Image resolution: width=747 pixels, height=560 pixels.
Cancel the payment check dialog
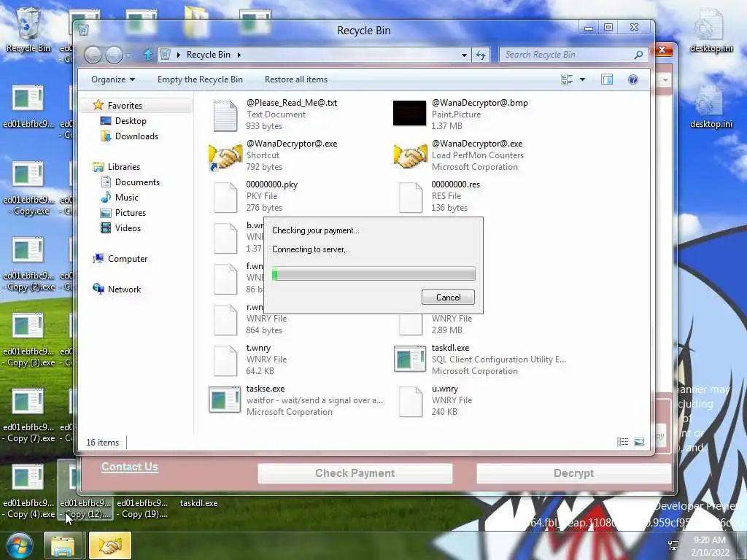(x=448, y=297)
